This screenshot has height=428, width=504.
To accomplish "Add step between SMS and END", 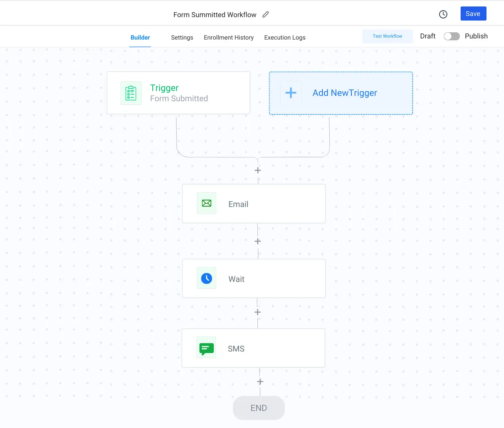I will click(260, 382).
